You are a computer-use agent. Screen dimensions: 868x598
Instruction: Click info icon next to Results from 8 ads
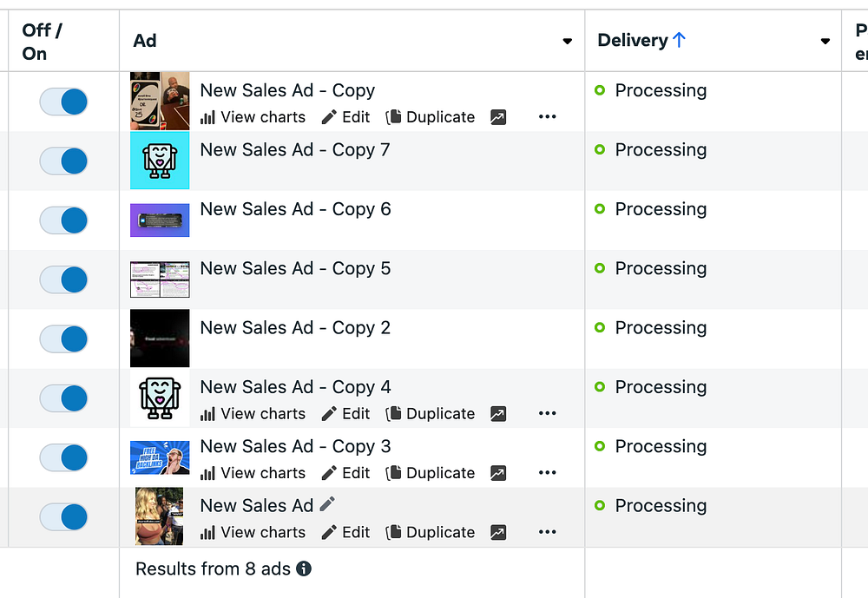point(304,569)
